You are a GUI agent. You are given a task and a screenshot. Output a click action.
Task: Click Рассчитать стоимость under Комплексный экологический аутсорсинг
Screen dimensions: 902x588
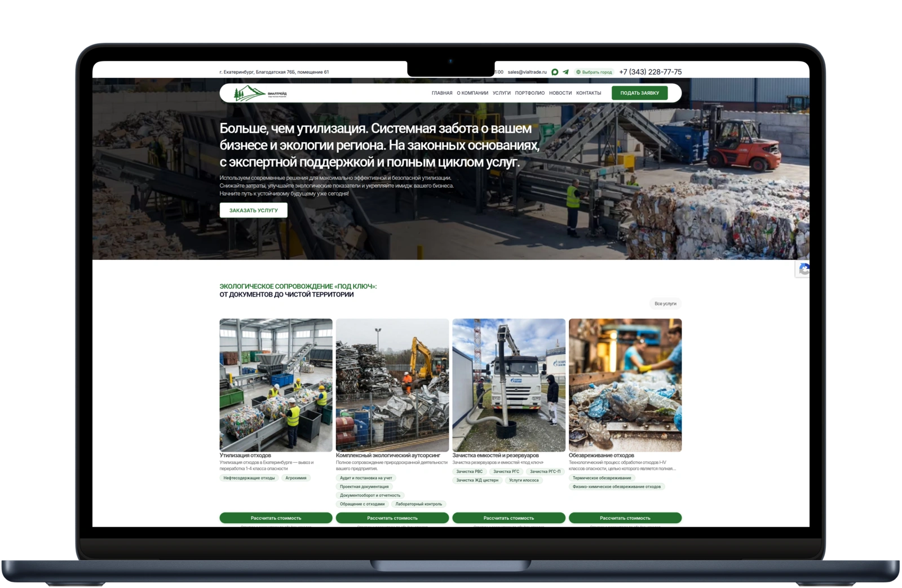coord(392,518)
